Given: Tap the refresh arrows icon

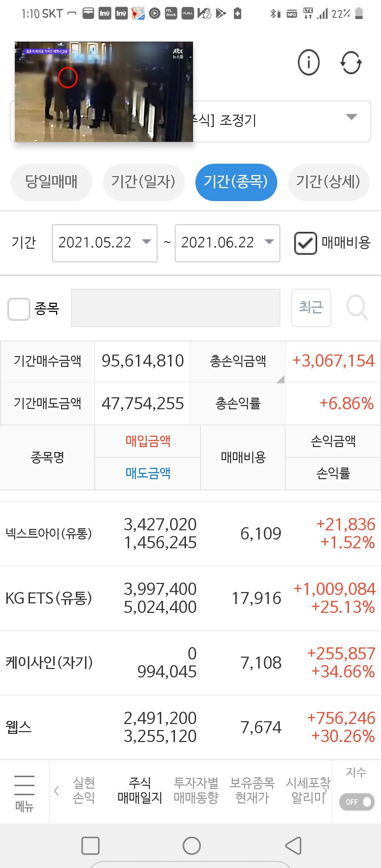Looking at the screenshot, I should (351, 63).
